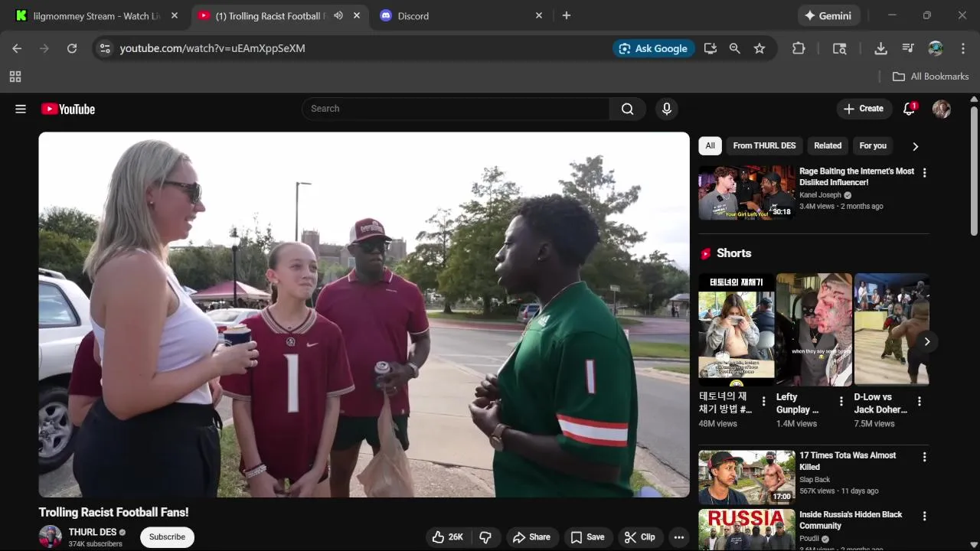The width and height of the screenshot is (980, 551).
Task: Open the THURL DES channel name link
Action: 93,532
